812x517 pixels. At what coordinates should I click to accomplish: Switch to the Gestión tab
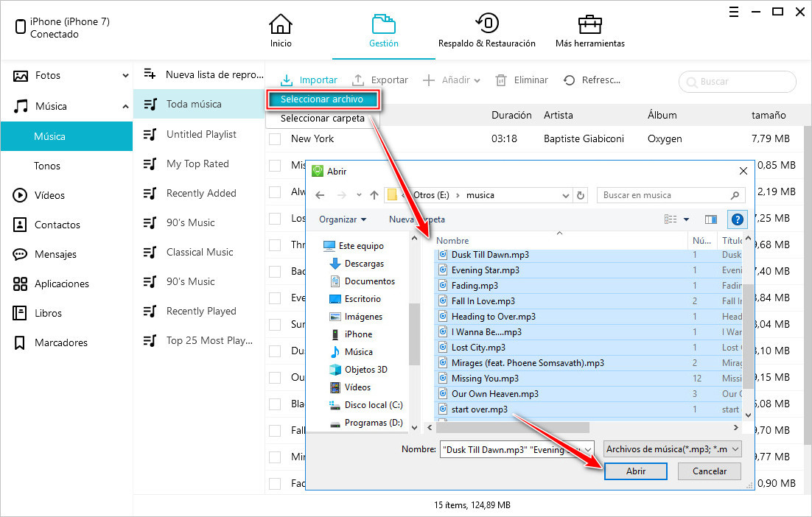(x=383, y=31)
